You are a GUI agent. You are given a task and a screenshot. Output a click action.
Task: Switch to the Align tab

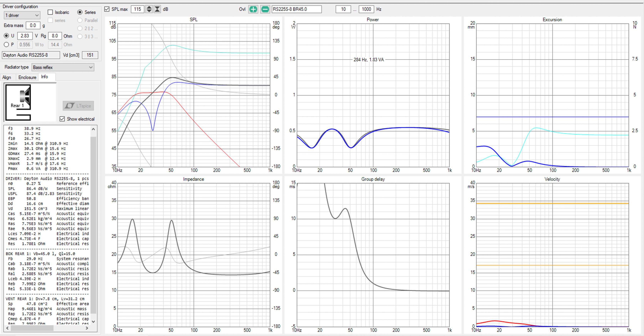click(7, 77)
